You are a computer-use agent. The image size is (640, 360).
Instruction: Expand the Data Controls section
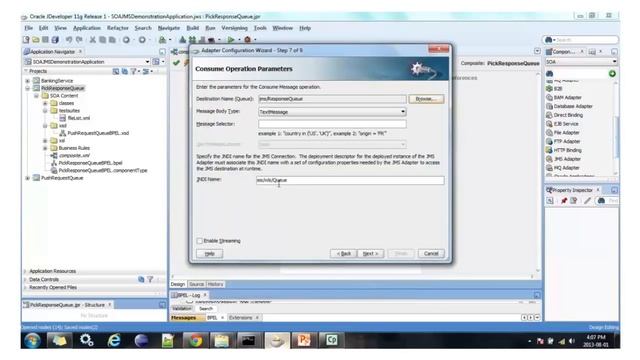[x=25, y=280]
